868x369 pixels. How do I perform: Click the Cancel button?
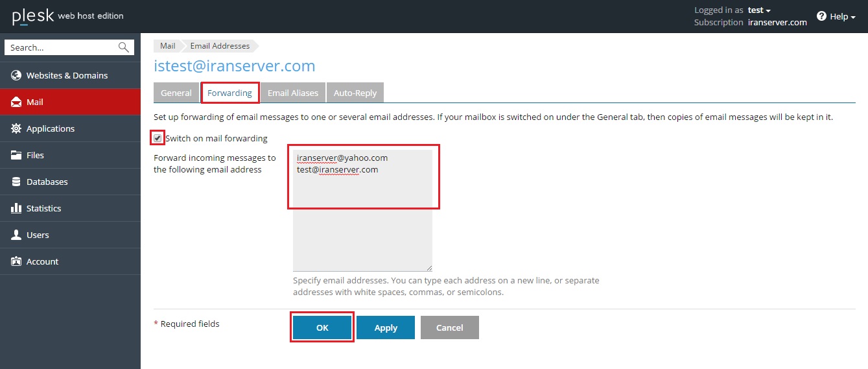[450, 327]
